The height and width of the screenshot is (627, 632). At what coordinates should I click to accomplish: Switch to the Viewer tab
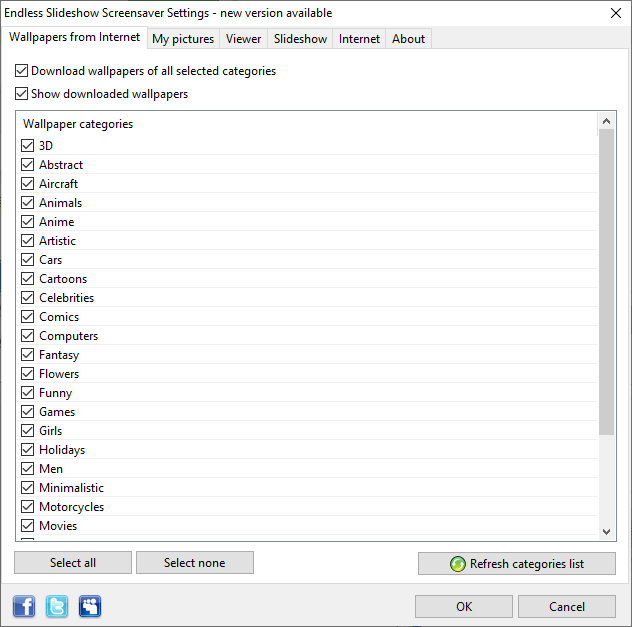point(243,39)
